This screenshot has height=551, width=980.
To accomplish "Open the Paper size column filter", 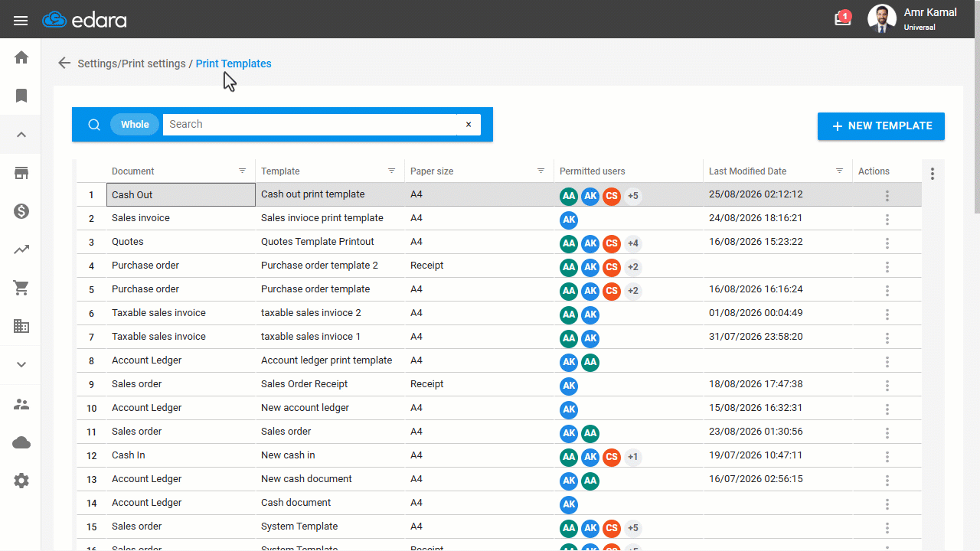I will coord(541,171).
